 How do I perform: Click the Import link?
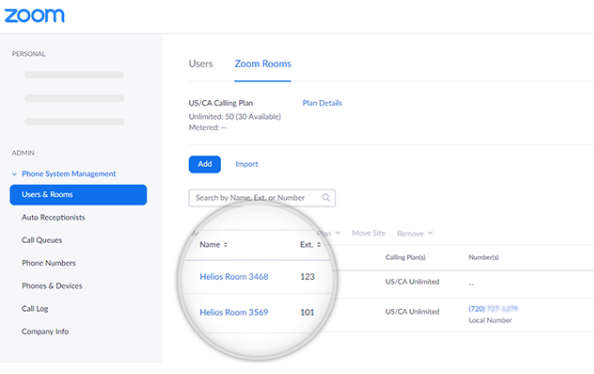point(247,164)
